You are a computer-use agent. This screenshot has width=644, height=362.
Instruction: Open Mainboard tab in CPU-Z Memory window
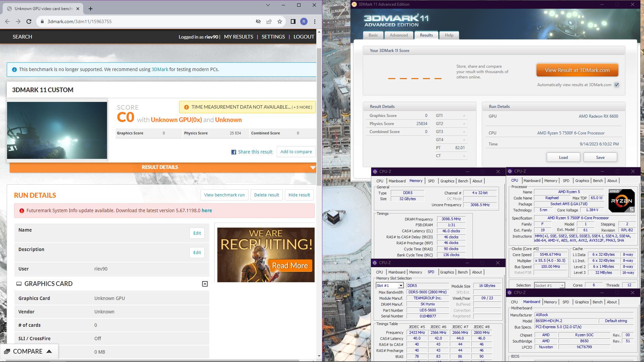pyautogui.click(x=397, y=181)
